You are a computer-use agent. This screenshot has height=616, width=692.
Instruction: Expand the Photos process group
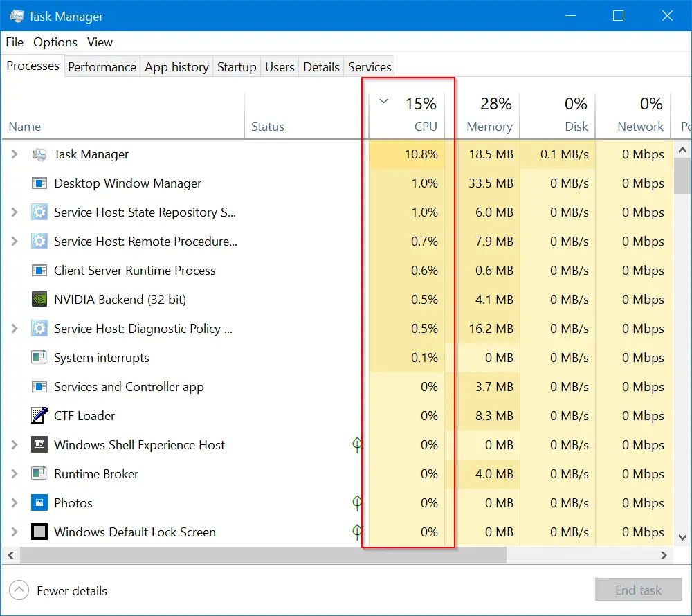pyautogui.click(x=15, y=503)
